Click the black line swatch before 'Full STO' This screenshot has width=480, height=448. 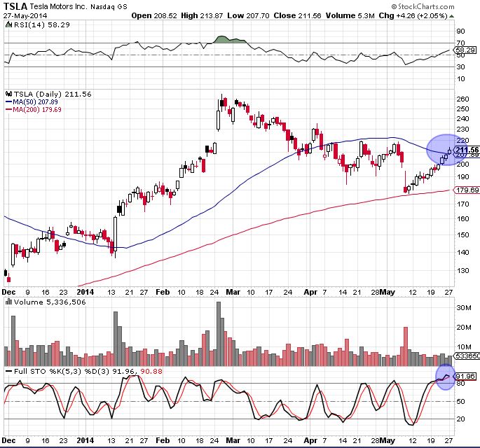[x=9, y=371]
